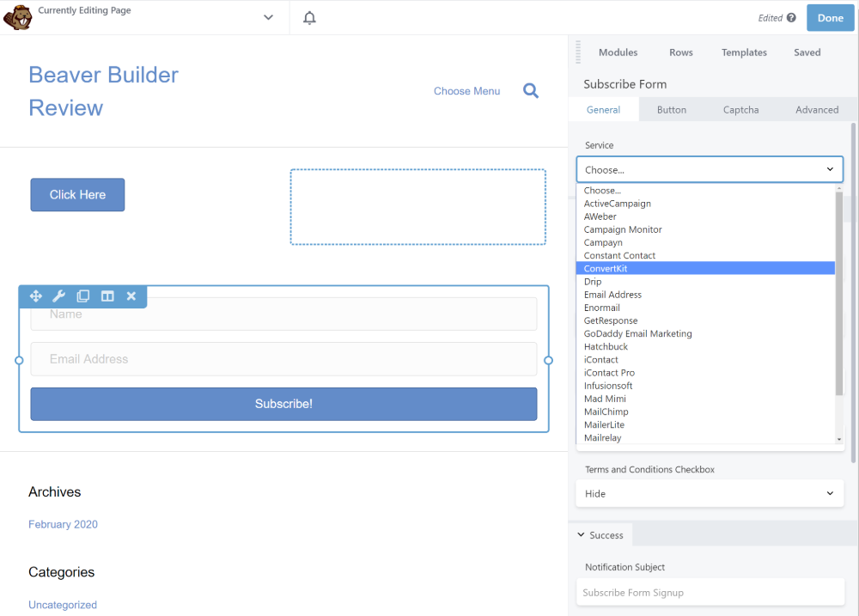859x616 pixels.
Task: Pick Mailrelay from the list
Action: click(x=705, y=438)
